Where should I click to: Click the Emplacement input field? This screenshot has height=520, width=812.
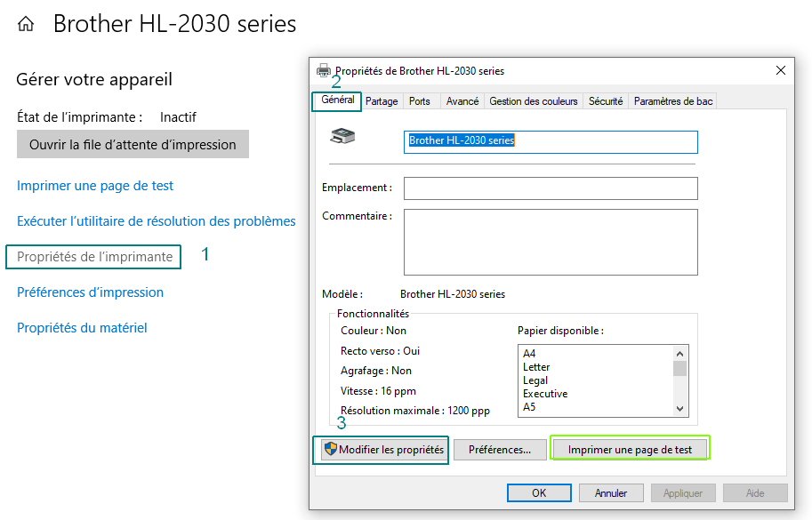(x=551, y=188)
